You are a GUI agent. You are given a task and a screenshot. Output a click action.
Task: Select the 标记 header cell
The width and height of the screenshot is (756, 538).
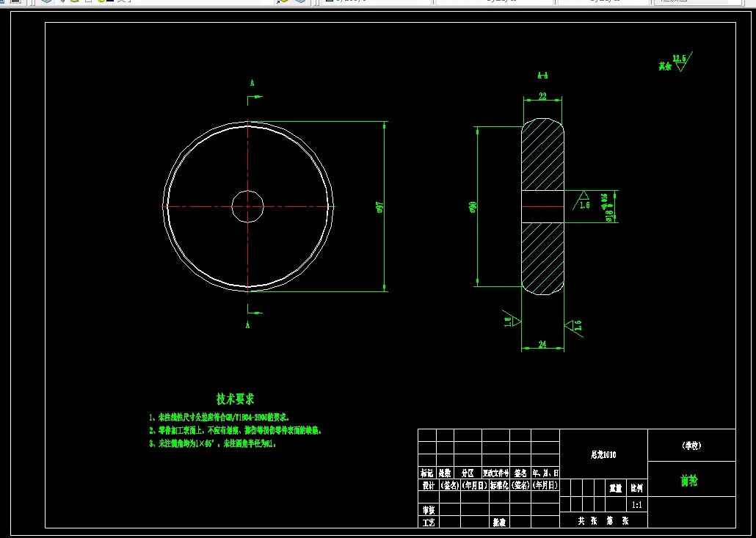(426, 473)
